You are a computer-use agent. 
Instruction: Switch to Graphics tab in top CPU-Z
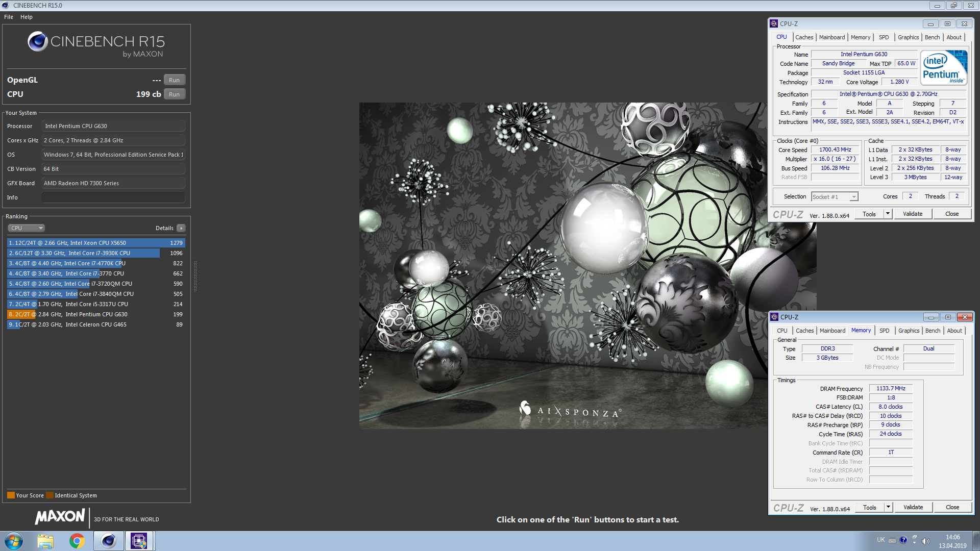[x=909, y=37]
